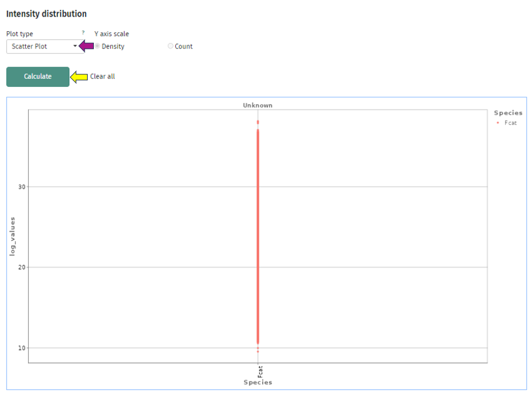
Task: Click the Fcat tick label below the plot
Action: 259,371
